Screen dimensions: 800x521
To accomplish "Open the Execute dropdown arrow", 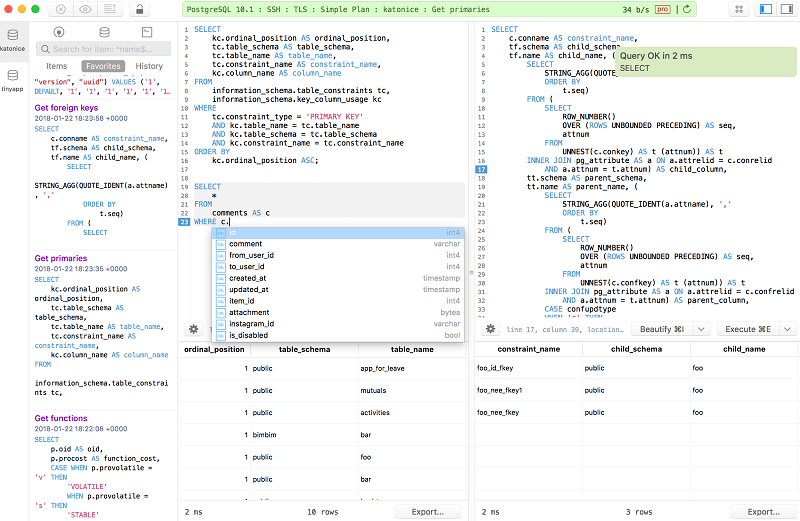I will click(x=786, y=329).
